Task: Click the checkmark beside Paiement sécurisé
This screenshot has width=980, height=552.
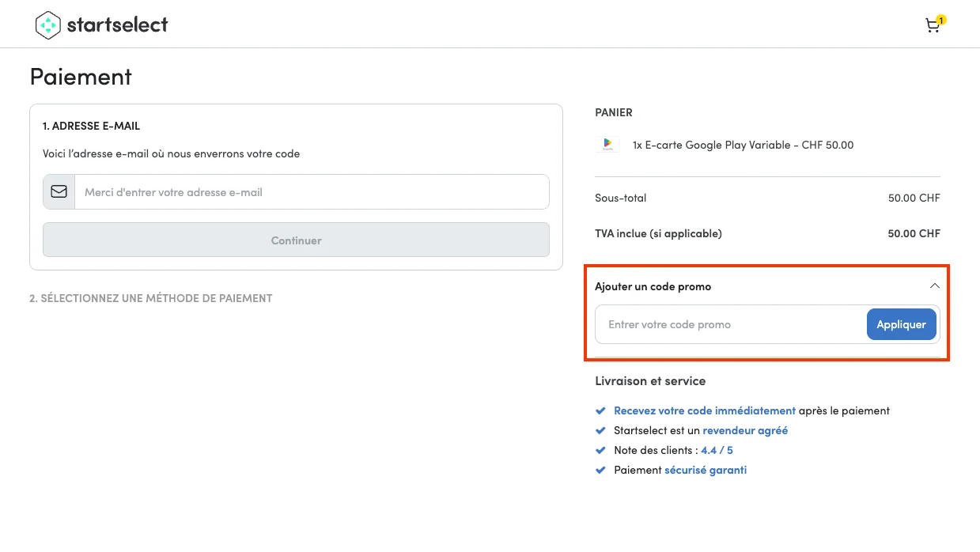Action: pos(601,470)
